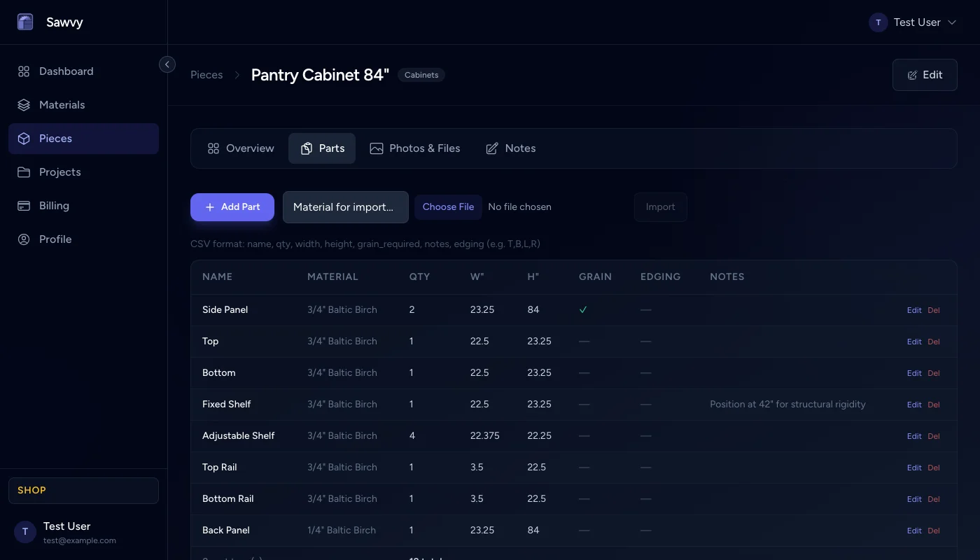Viewport: 980px width, 560px height.
Task: Open Profile using the sidebar icon
Action: pos(23,239)
